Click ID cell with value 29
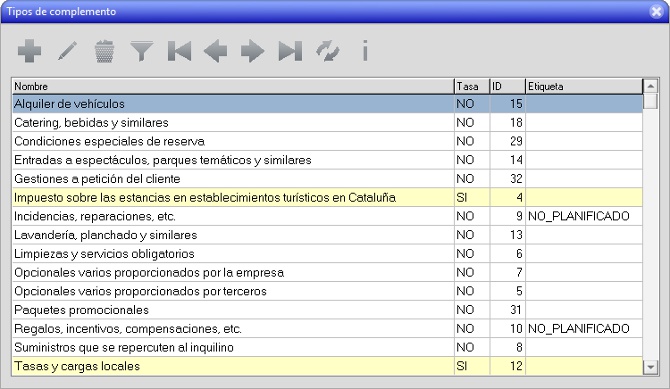Viewport: 670px width, 389px height. point(508,141)
